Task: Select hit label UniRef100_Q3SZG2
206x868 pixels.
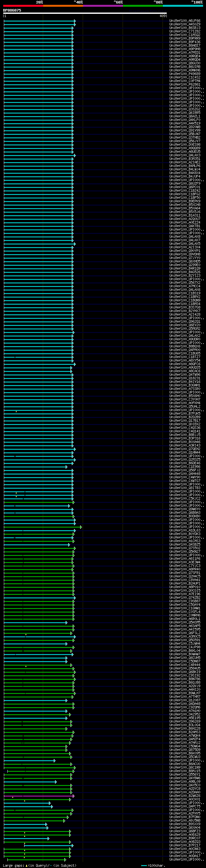Action: tap(185, 109)
